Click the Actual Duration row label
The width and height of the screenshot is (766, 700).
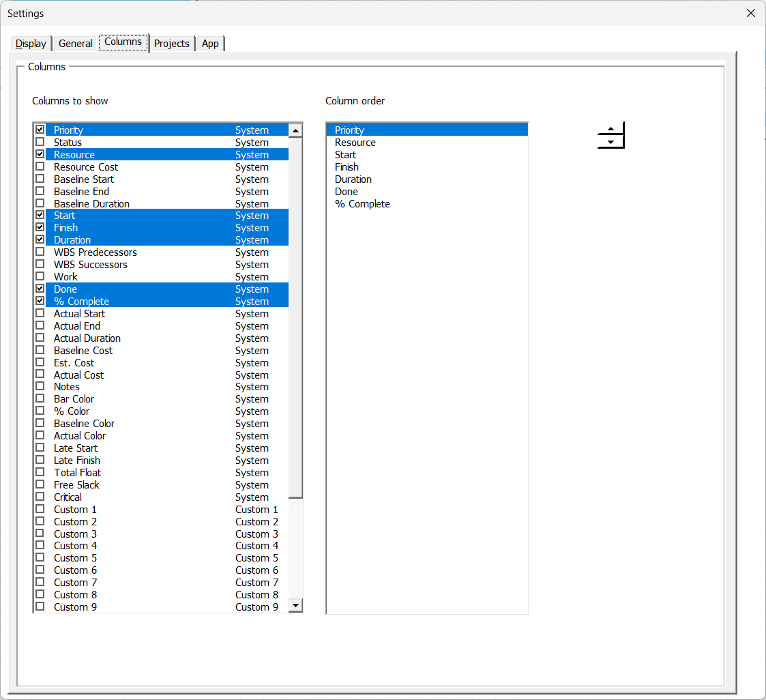[87, 338]
